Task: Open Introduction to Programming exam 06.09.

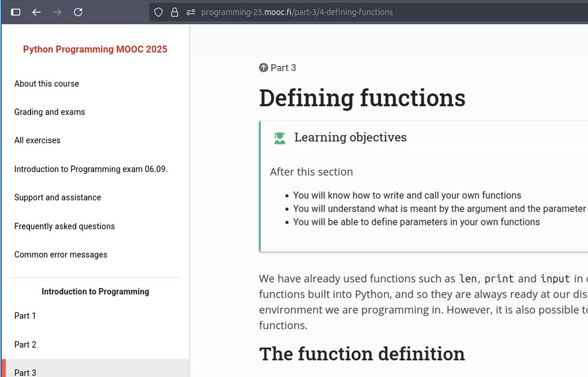Action: (x=91, y=169)
